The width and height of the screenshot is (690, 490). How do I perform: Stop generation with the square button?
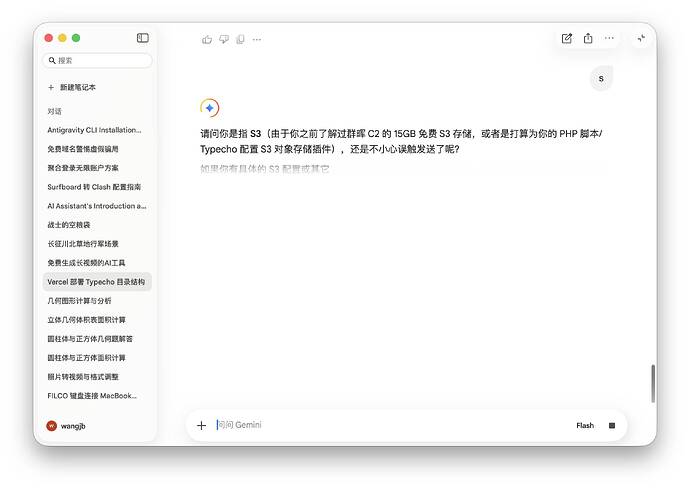612,425
